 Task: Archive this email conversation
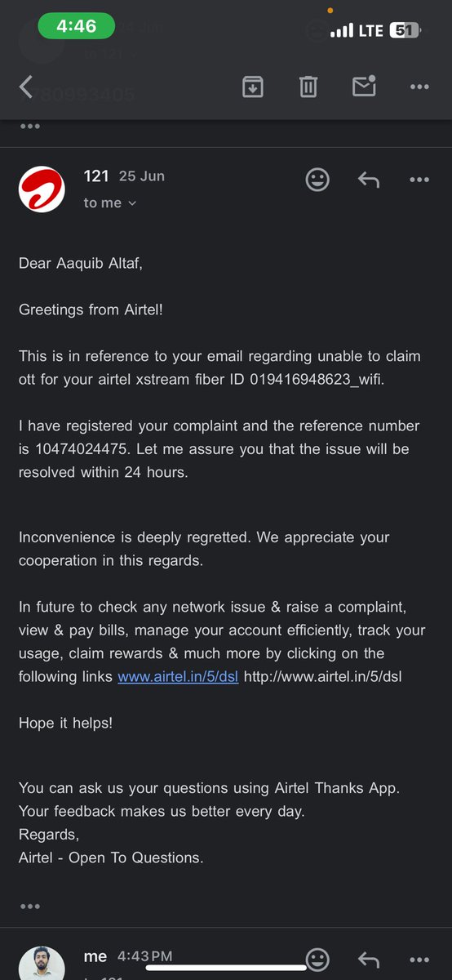[252, 87]
